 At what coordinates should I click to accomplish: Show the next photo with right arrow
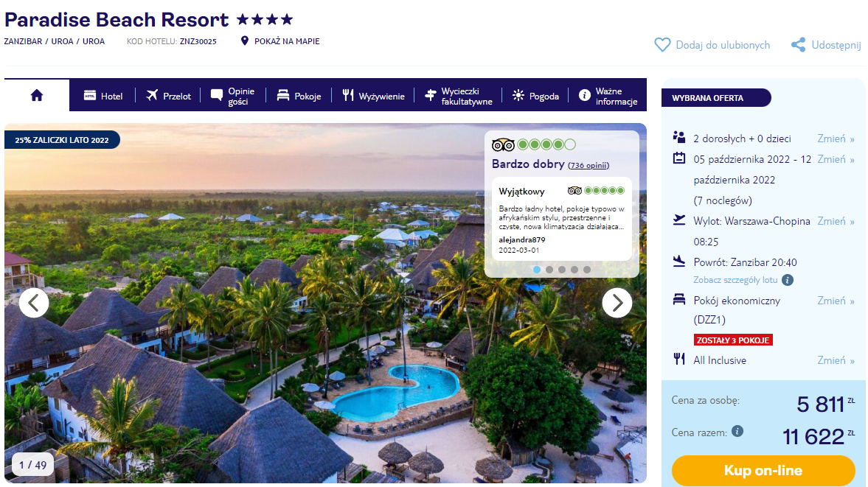coord(617,302)
